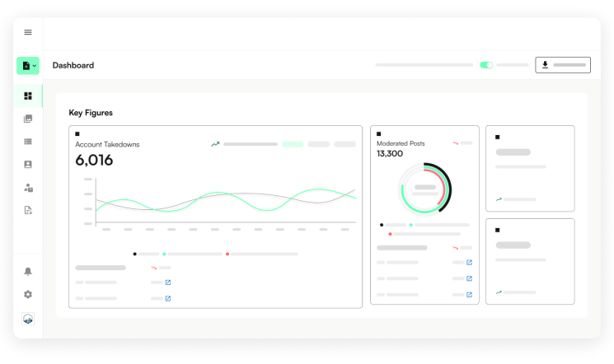The height and width of the screenshot is (364, 614).
Task: Toggle the green switch in header
Action: click(x=486, y=65)
